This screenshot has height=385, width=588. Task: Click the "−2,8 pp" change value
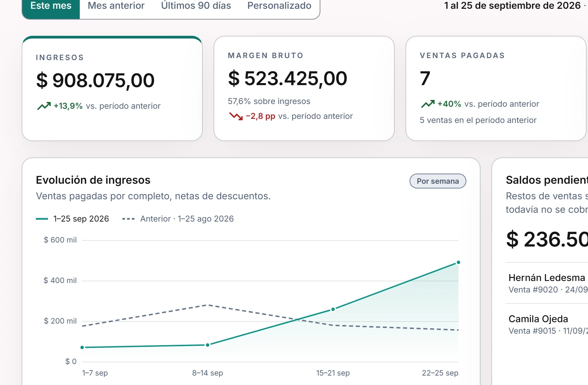[261, 116]
